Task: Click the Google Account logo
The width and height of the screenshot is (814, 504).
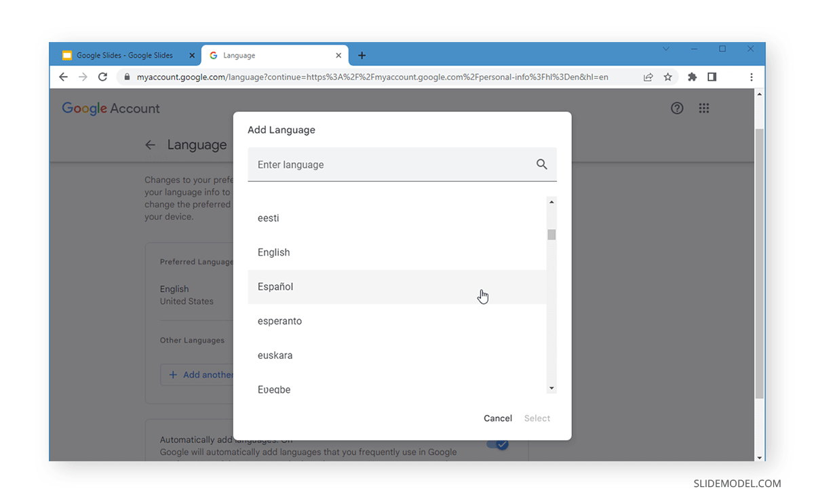Action: point(111,108)
